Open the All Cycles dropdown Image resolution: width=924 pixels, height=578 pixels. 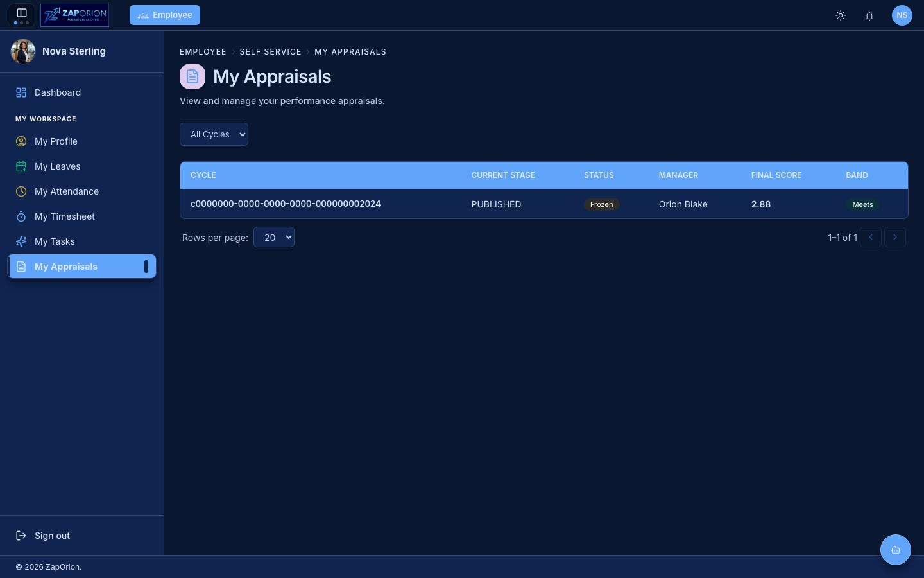tap(214, 134)
